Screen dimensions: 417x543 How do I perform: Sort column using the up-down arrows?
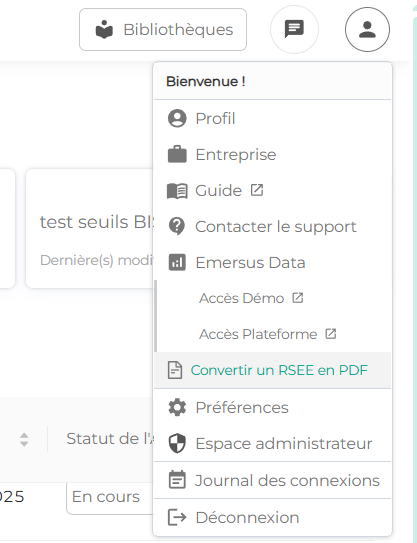(24, 439)
